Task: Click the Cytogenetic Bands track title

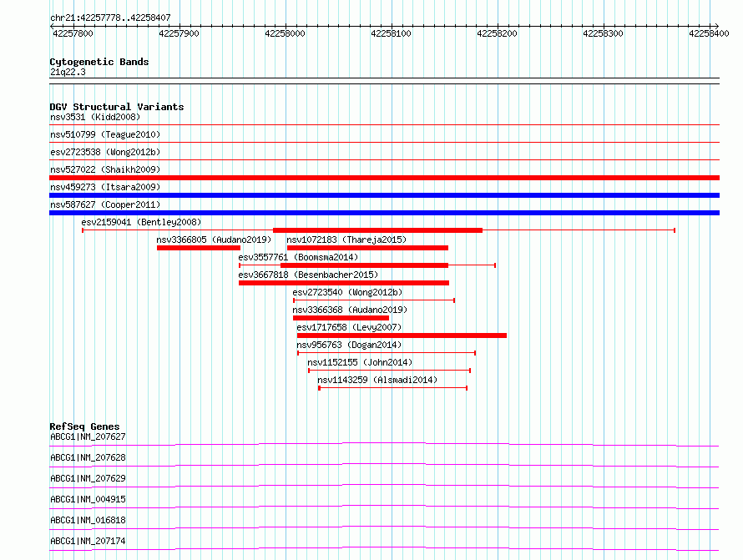Action: click(x=99, y=62)
